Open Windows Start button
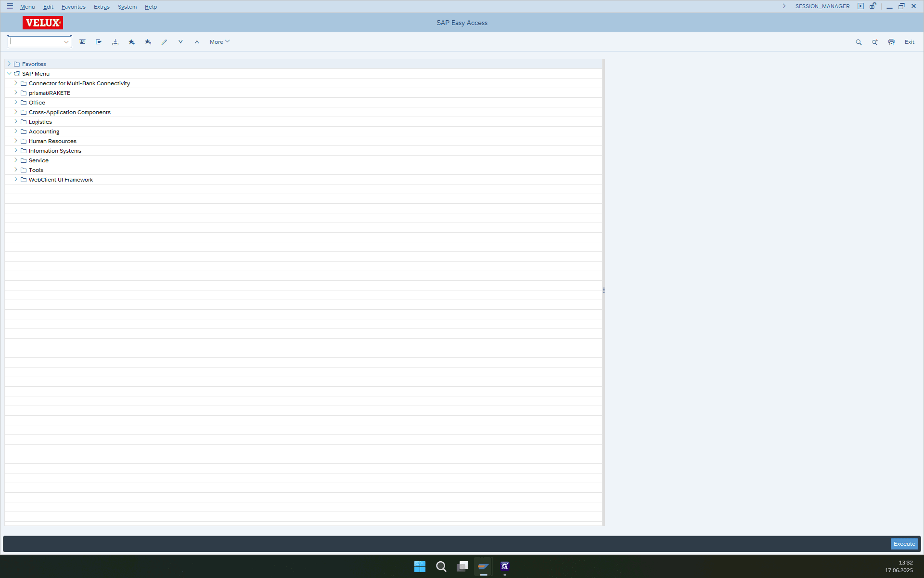 coord(420,566)
